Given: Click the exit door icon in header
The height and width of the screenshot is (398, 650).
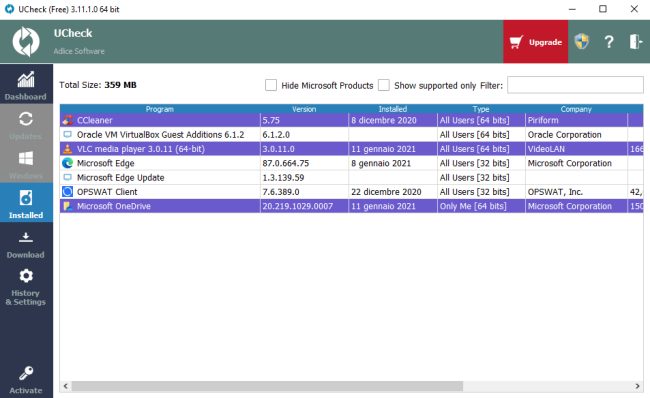Looking at the screenshot, I should [635, 41].
